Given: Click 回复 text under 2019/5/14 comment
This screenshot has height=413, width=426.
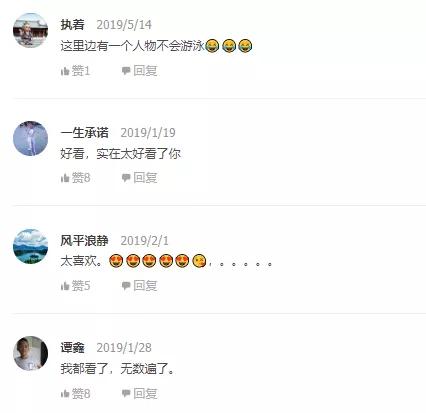Looking at the screenshot, I should [145, 71].
